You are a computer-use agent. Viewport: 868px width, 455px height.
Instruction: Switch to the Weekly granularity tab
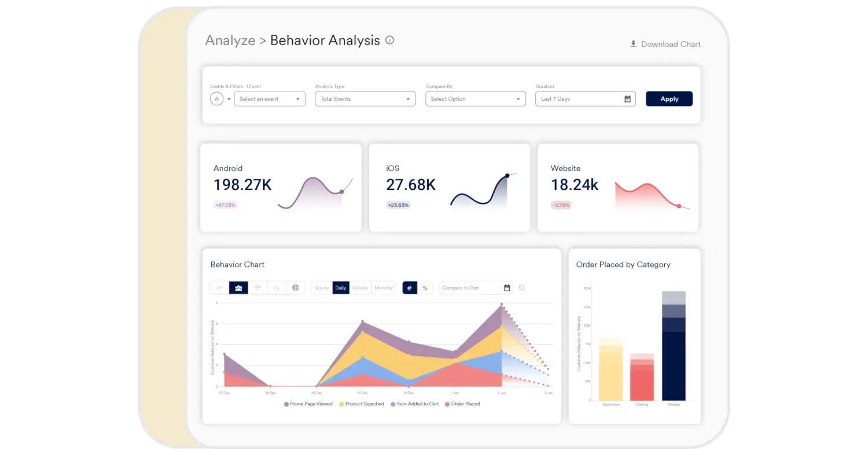pos(360,288)
